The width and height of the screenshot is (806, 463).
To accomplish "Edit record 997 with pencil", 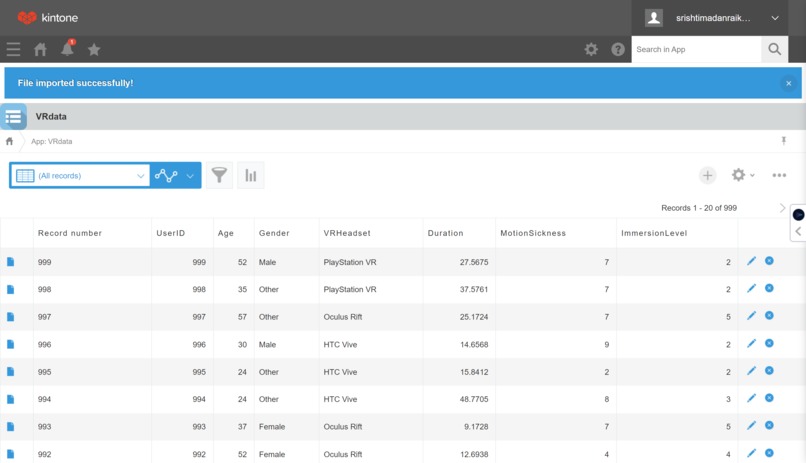I will [x=752, y=316].
